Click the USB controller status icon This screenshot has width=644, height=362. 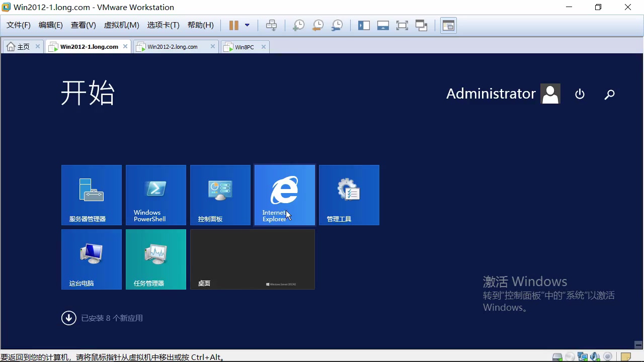point(608,357)
